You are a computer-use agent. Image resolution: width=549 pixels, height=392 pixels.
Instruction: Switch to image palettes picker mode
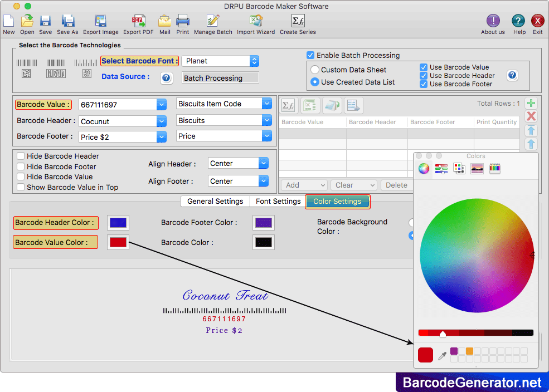tap(477, 169)
